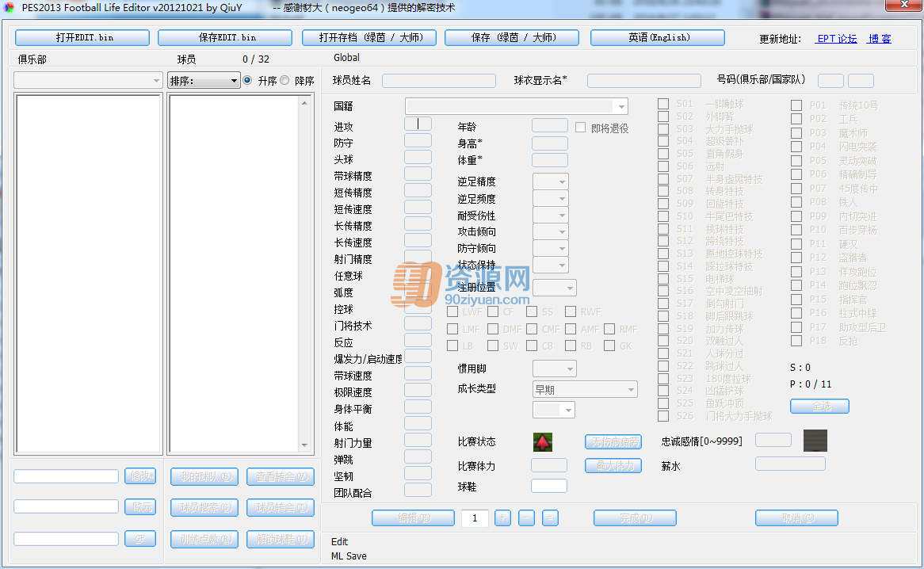Open the EPT 论坛 link
The width and height of the screenshot is (924, 569).
coord(837,39)
